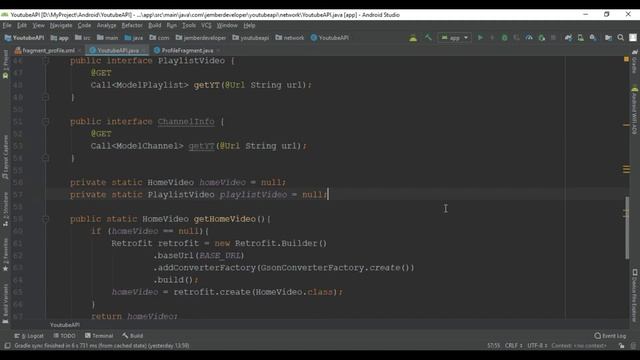Open the app run configuration dropdown
Image resolution: width=640 pixels, height=360 pixels.
[x=454, y=38]
